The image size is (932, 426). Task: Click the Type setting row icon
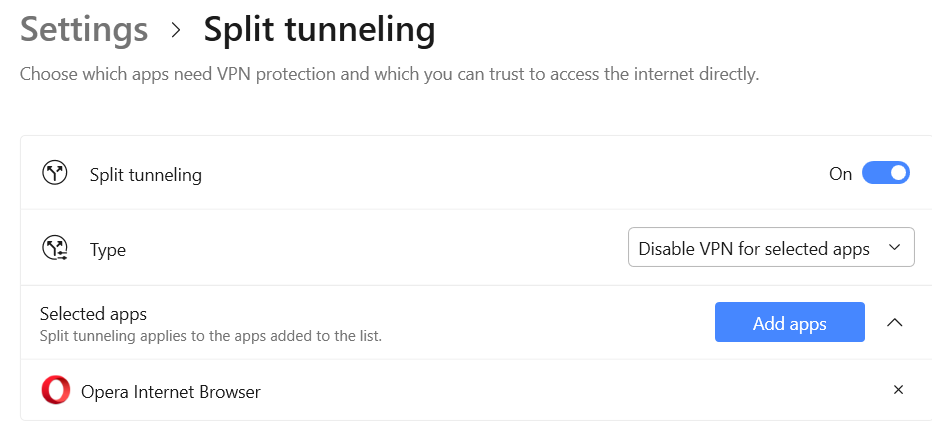[x=54, y=249]
